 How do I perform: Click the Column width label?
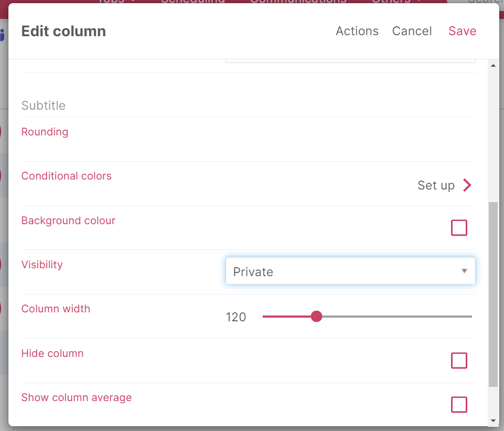56,309
